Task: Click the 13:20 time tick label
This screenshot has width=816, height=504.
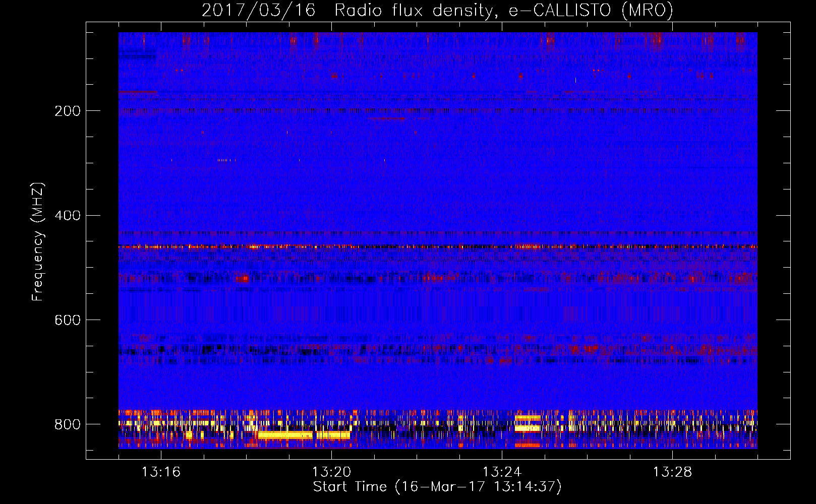Action: pyautogui.click(x=331, y=472)
